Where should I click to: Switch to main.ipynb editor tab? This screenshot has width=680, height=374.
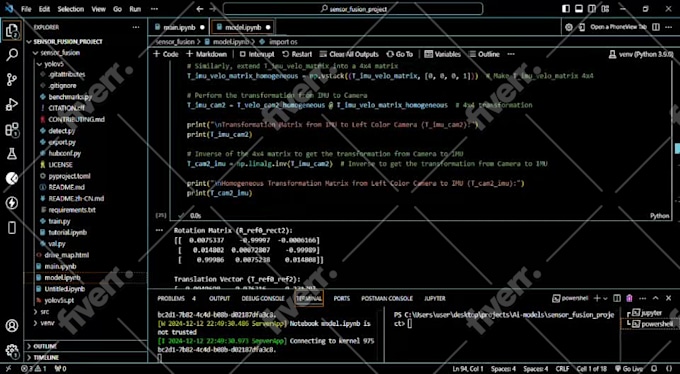pos(179,27)
